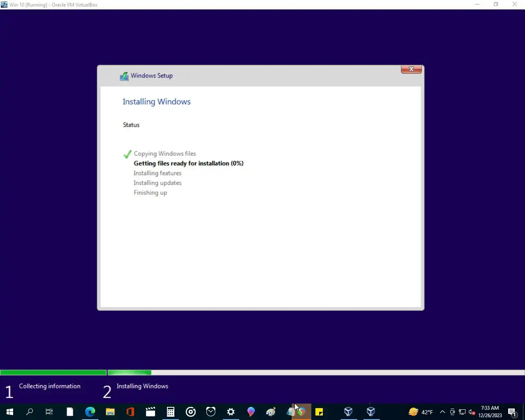The width and height of the screenshot is (525, 420).
Task: Restore down the VirtualBox VM window
Action: point(496,5)
